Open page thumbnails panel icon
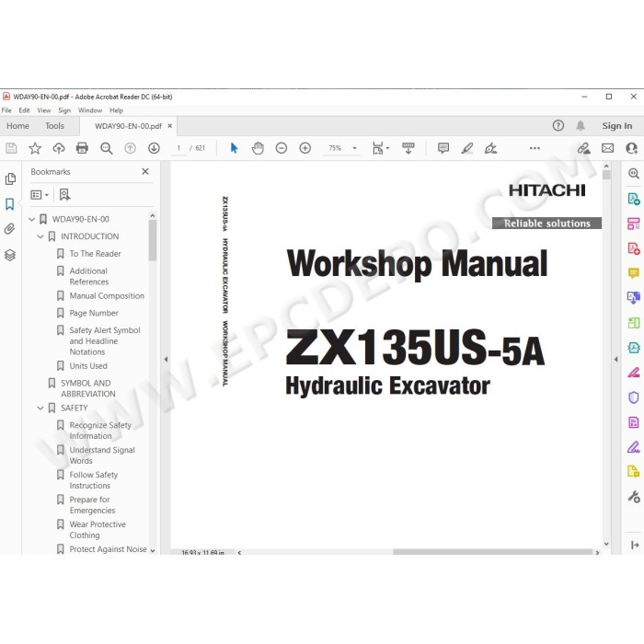This screenshot has width=644, height=644. [x=10, y=179]
